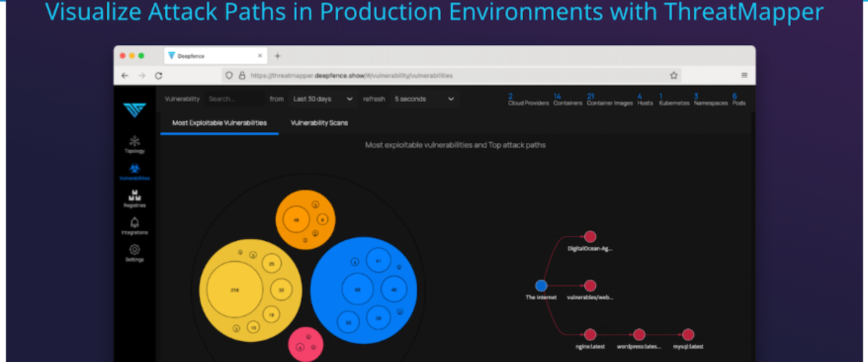Open the 21 Container Images link
Image resolution: width=868 pixels, height=362 pixels.
[x=609, y=100]
